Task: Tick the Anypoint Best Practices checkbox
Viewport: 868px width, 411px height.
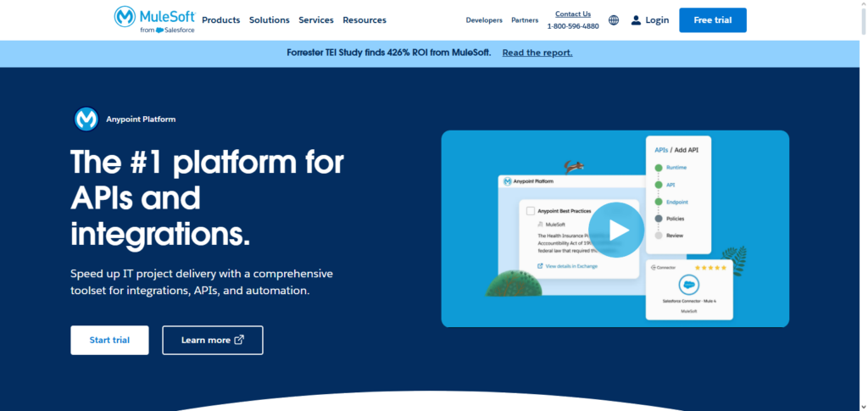Action: click(531, 211)
